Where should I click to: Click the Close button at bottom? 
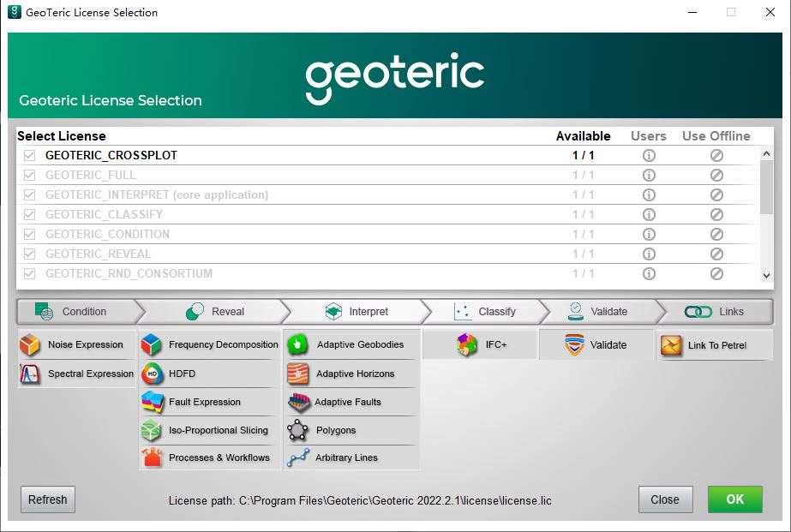(665, 499)
